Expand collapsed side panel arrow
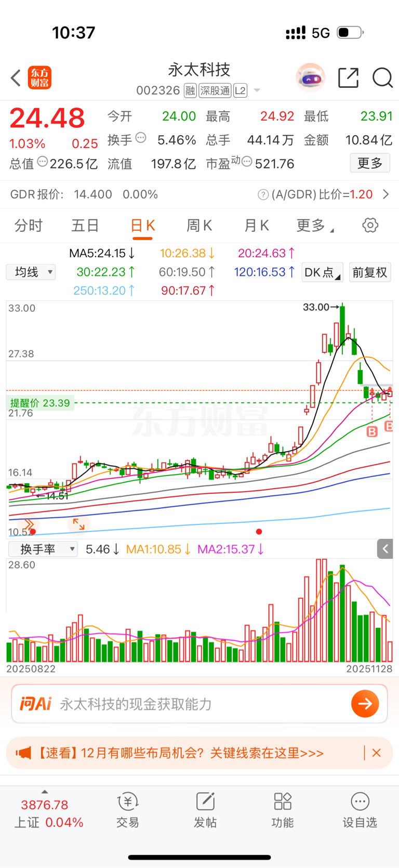Image resolution: width=399 pixels, height=868 pixels. (385, 549)
